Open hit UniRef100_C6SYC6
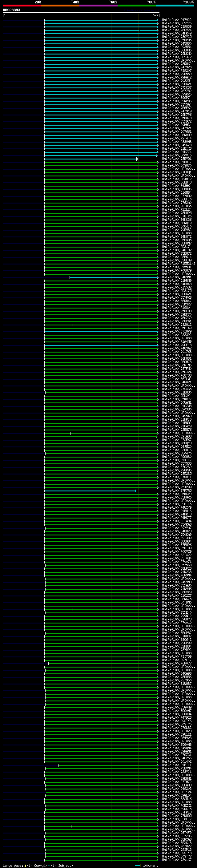This screenshot has height=868, width=197. point(177,23)
